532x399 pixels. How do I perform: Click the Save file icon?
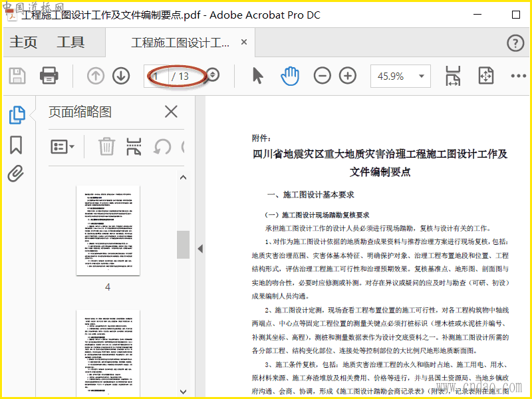click(x=17, y=76)
